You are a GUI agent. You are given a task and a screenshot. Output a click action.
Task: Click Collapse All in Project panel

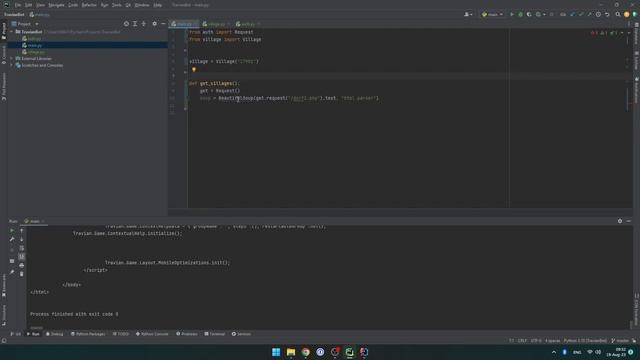point(143,24)
